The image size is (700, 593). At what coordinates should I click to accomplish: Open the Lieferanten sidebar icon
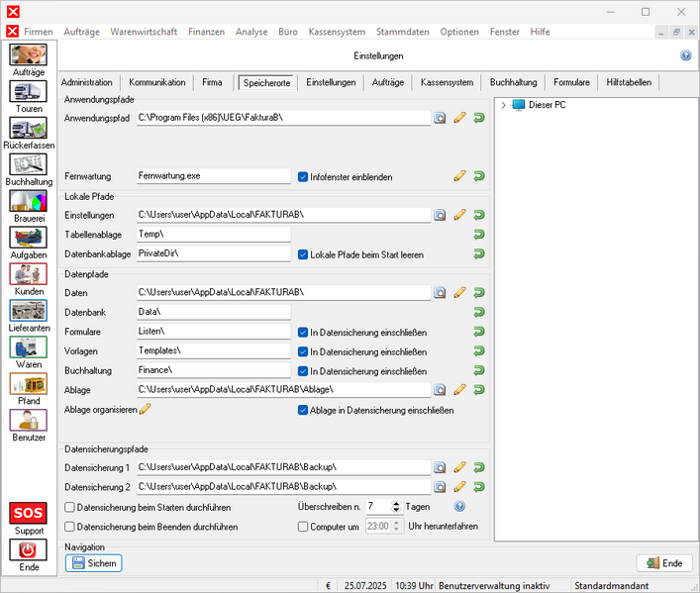[x=28, y=313]
